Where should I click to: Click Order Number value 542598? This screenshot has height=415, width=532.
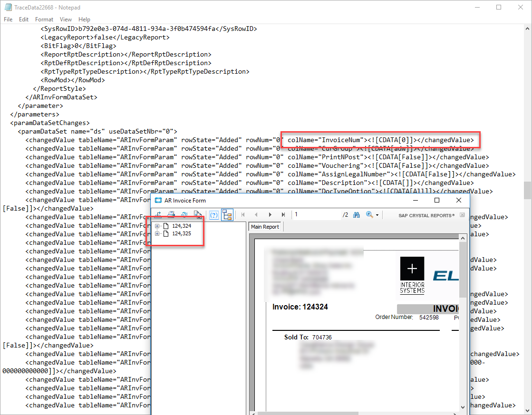click(x=429, y=317)
